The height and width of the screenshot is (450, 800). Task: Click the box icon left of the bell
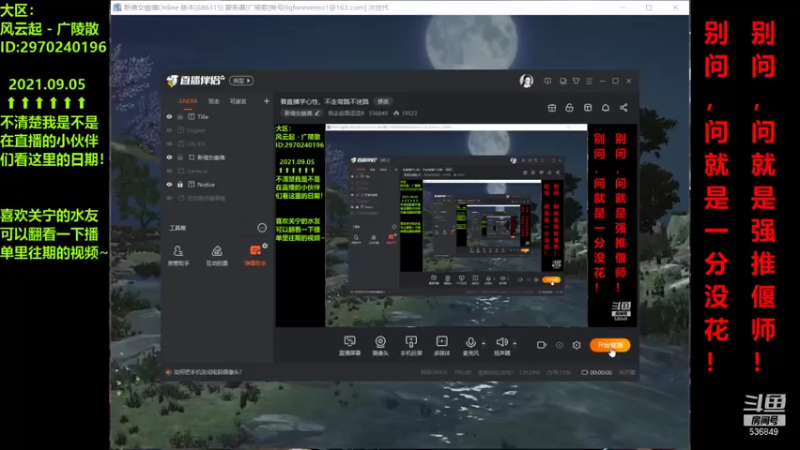point(588,108)
